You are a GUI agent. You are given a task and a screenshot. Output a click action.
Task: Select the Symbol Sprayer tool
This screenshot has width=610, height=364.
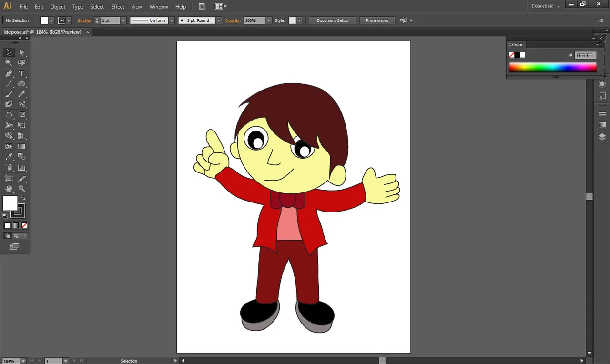pos(9,168)
